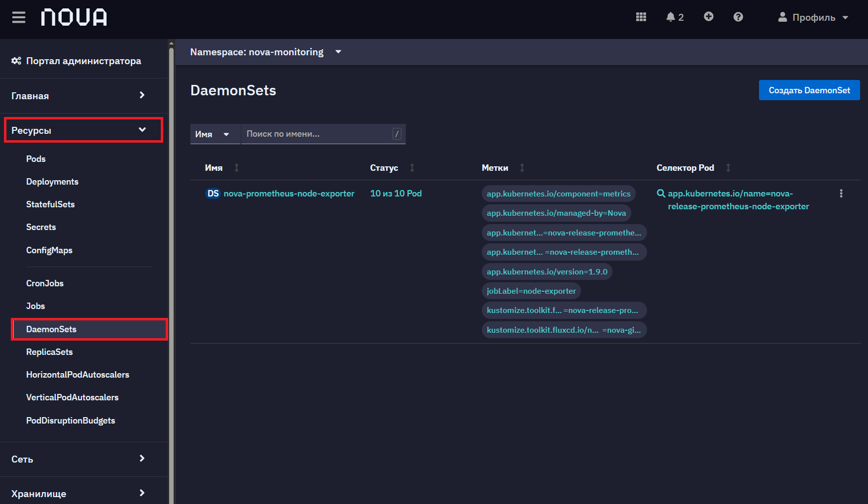Open the hamburger navigation menu
The height and width of the screenshot is (504, 868).
19,18
